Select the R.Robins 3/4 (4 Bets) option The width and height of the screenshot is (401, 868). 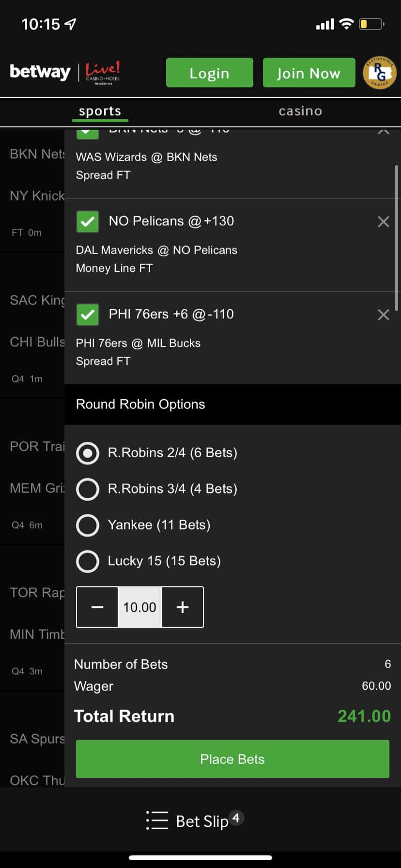(x=87, y=489)
